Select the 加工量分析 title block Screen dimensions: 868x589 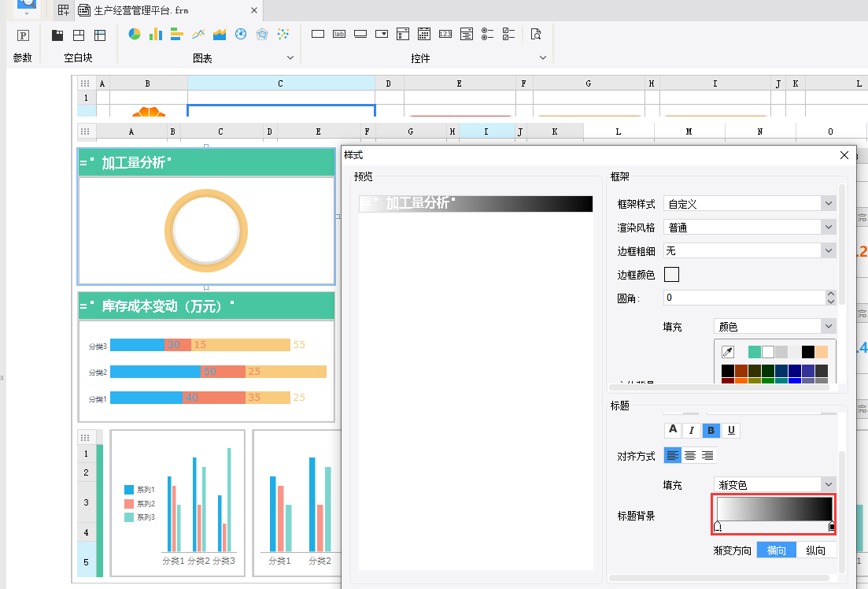[x=206, y=162]
